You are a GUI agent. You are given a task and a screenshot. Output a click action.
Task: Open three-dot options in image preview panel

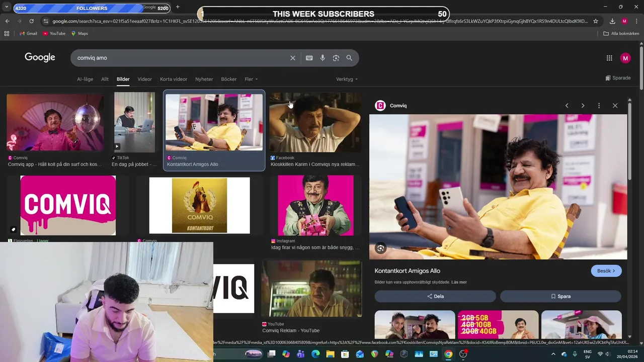599,106
